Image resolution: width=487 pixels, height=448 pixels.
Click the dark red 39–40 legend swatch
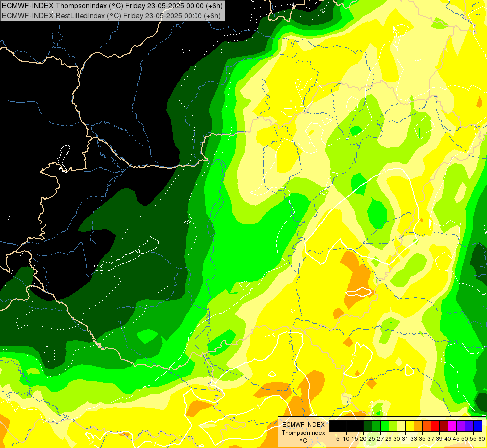point(444,426)
